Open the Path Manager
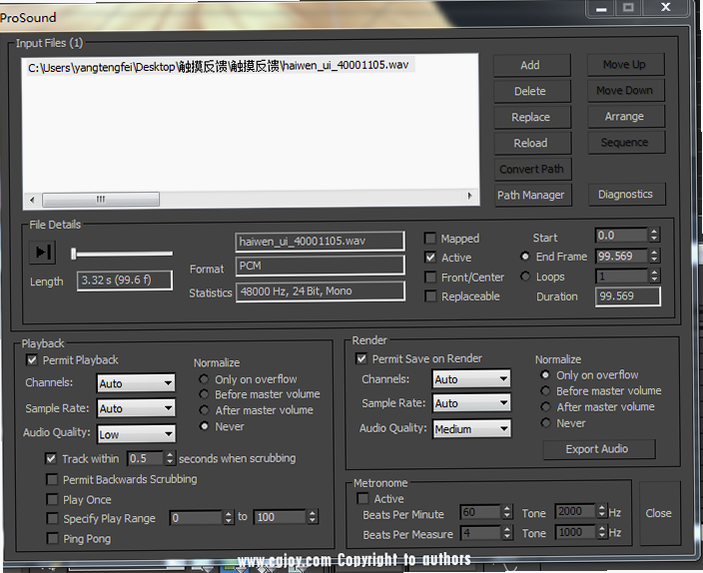 point(533,195)
